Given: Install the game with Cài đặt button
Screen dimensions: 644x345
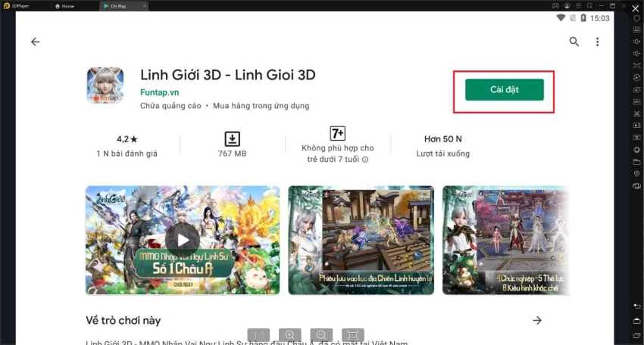Looking at the screenshot, I should (x=504, y=89).
